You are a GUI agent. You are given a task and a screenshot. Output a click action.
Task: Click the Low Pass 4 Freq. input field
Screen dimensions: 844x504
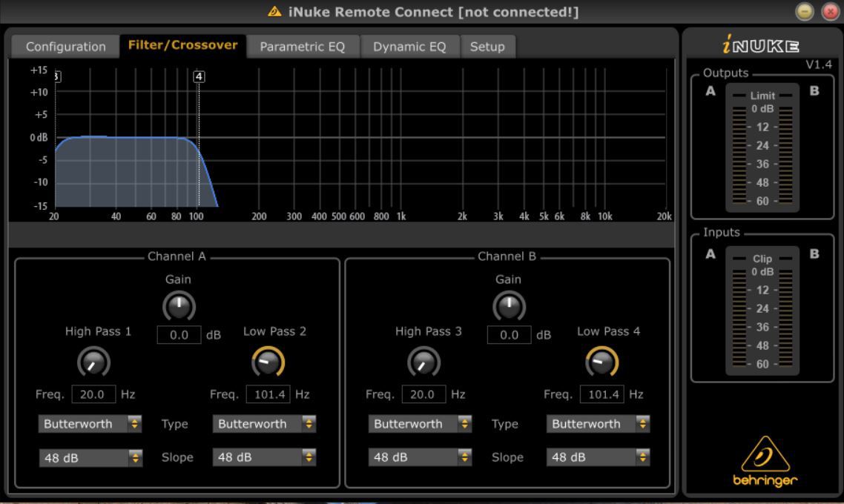click(601, 394)
